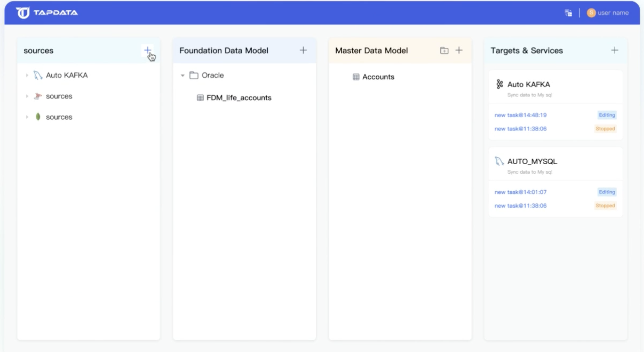
Task: Add item to Master Data Model
Action: point(459,50)
